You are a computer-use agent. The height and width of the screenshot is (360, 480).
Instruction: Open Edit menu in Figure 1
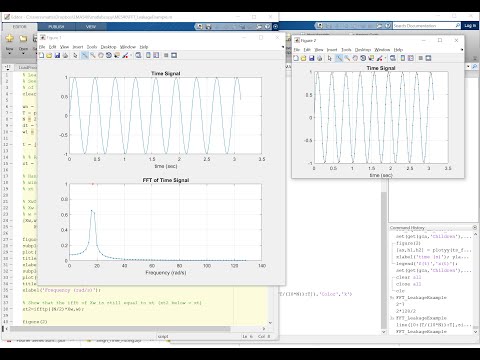pyautogui.click(x=53, y=47)
